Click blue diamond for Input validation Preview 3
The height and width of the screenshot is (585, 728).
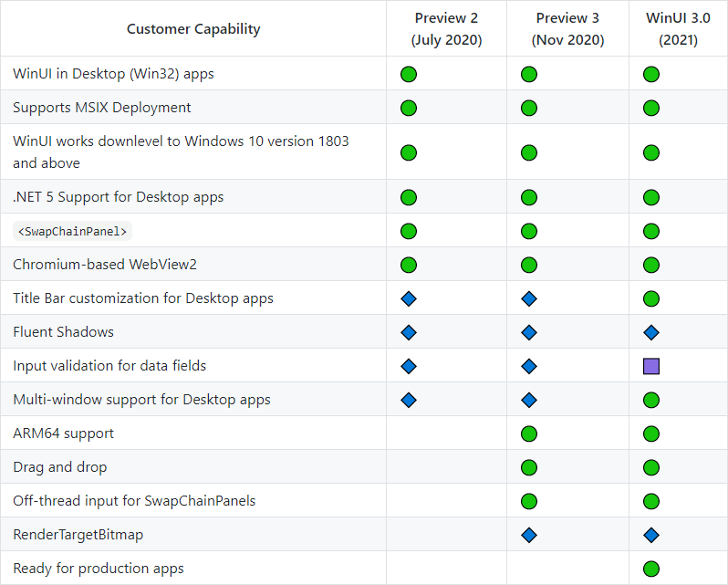[529, 366]
